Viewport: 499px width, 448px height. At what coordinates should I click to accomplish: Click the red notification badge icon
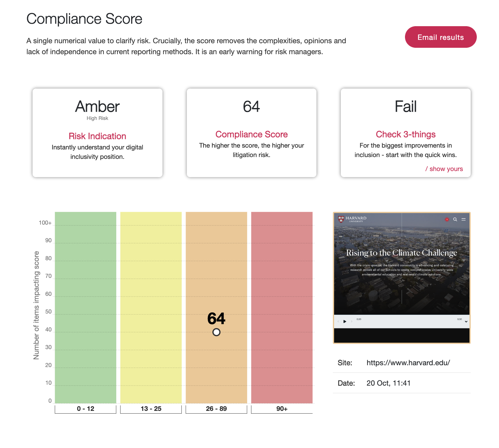(x=447, y=219)
